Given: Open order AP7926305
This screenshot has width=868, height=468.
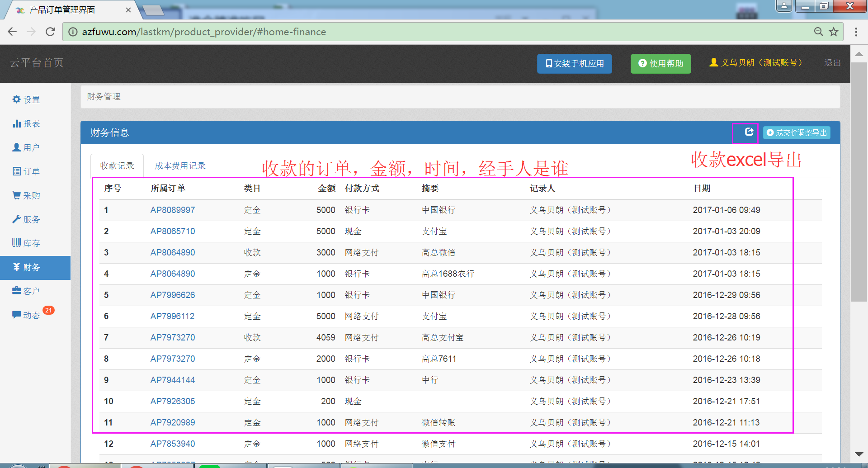Looking at the screenshot, I should (173, 401).
